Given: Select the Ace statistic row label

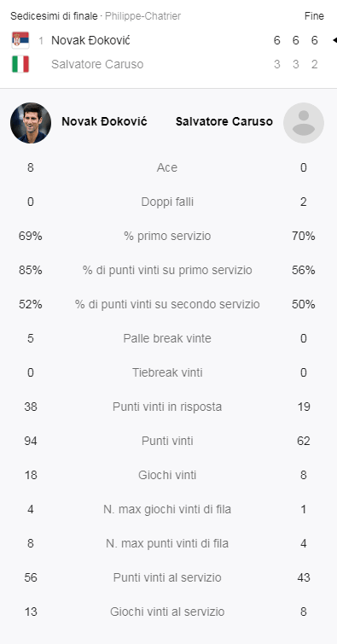Looking at the screenshot, I should click(x=167, y=167).
